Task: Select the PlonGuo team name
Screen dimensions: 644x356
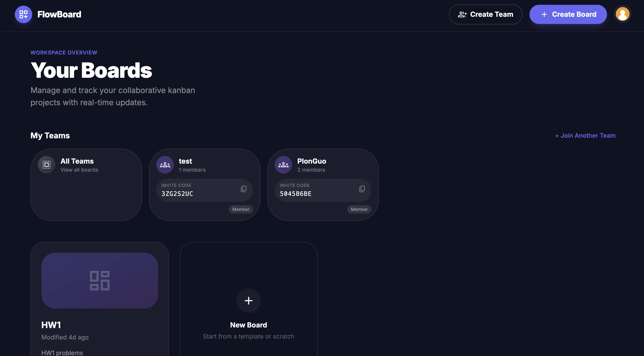Action: coord(312,161)
